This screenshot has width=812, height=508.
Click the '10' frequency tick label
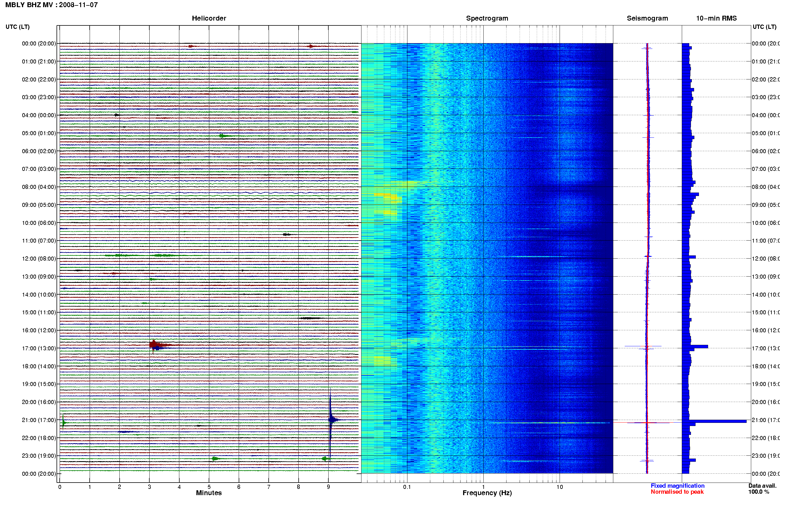coord(559,487)
